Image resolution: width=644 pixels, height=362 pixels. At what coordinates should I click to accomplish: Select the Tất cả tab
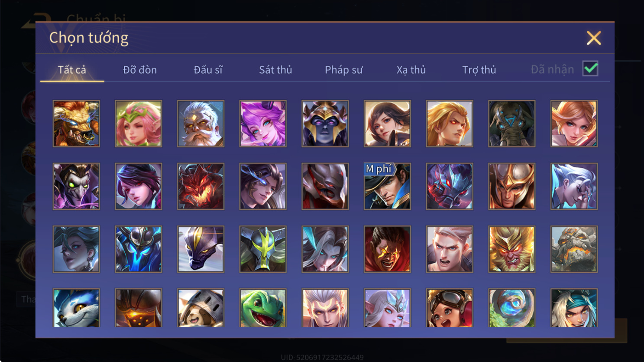coord(72,70)
